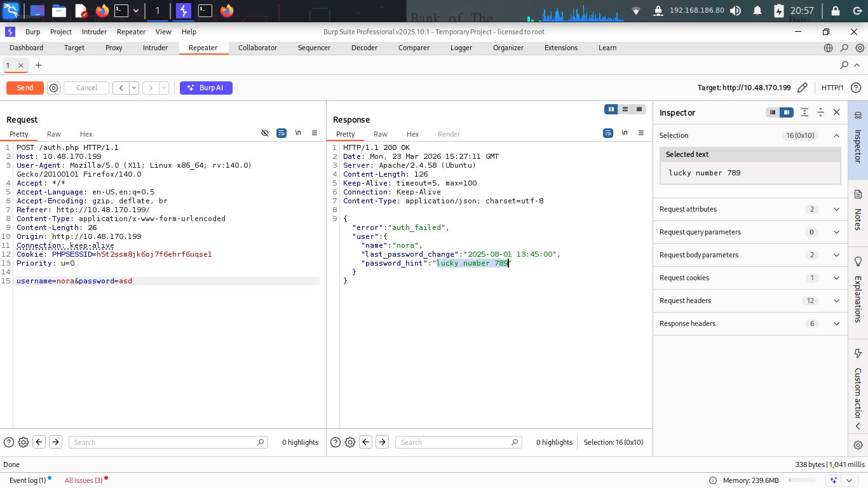Viewport: 868px width, 488px height.
Task: Toggle line wrap icon in Response panel
Action: (x=608, y=133)
